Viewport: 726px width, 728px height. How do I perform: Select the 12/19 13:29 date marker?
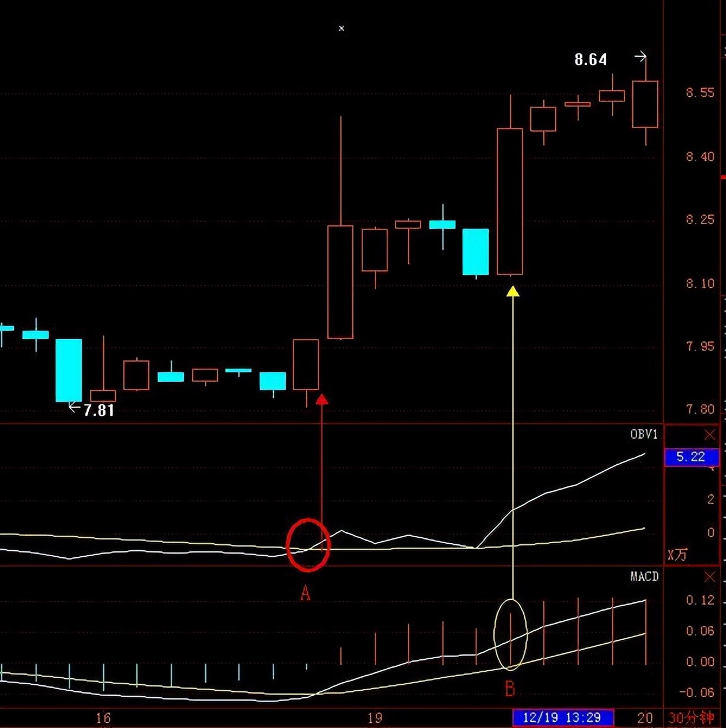pos(563,718)
